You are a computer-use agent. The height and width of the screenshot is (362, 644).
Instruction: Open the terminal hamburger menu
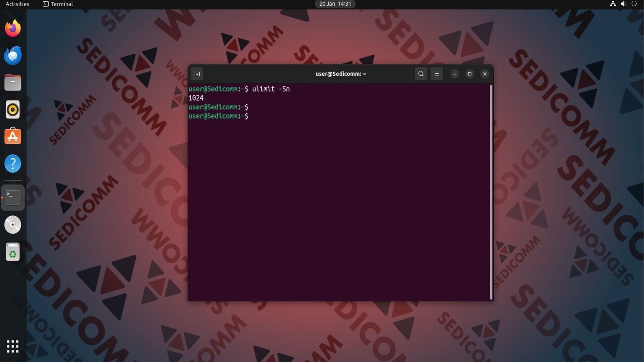pos(437,74)
